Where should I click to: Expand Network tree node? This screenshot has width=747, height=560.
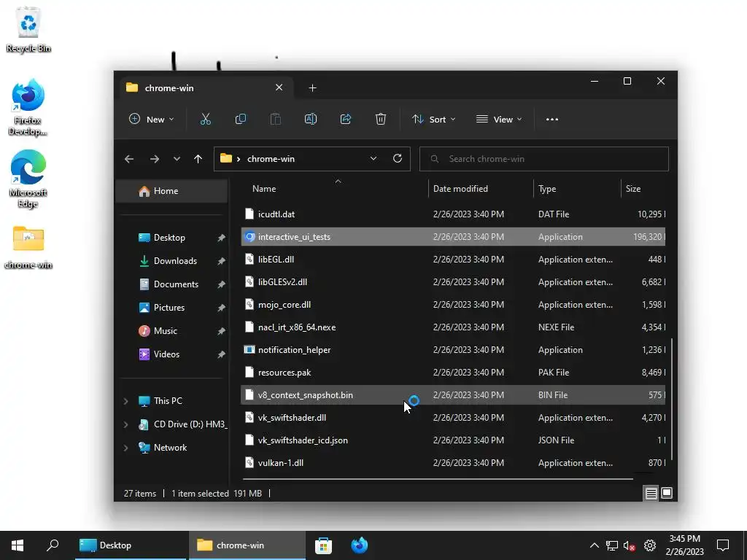coord(125,448)
